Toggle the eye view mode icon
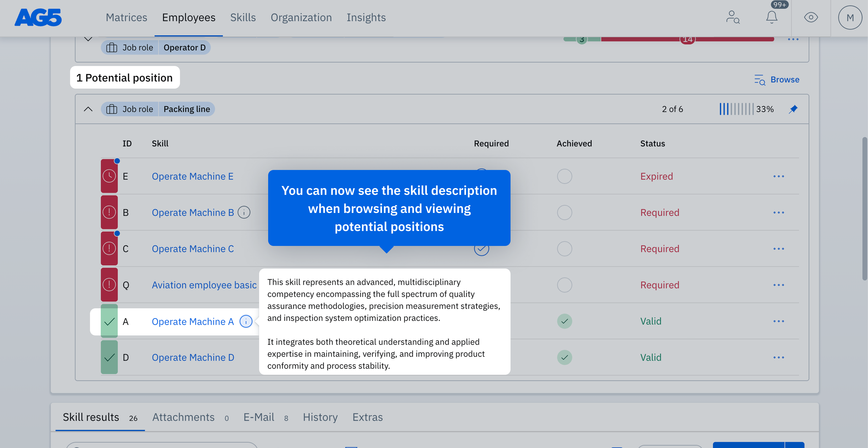Image resolution: width=868 pixels, height=448 pixels. pyautogui.click(x=811, y=17)
